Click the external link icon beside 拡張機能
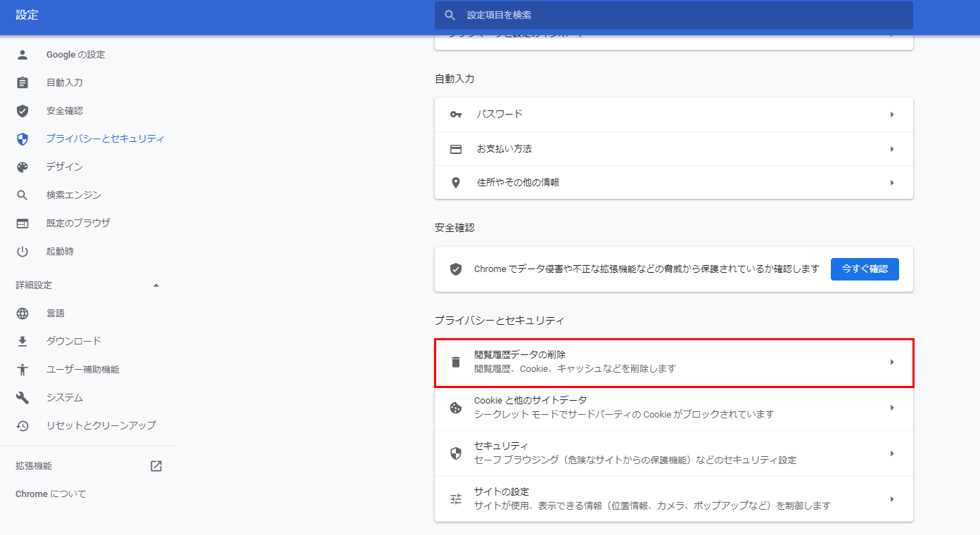 tap(156, 466)
